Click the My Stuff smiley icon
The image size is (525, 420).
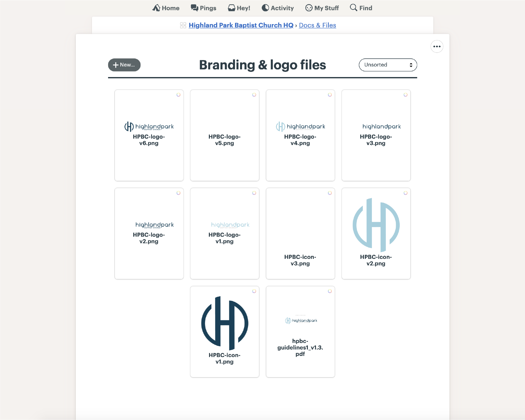[309, 8]
